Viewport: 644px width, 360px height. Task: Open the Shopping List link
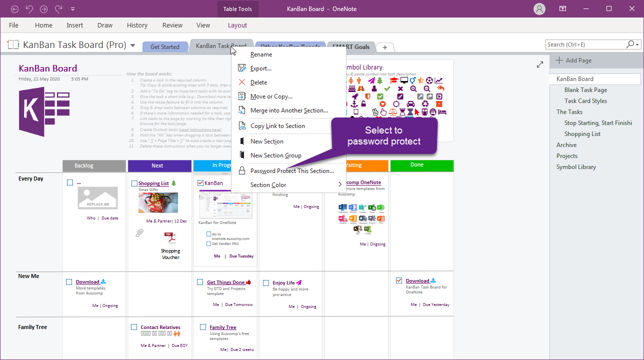pyautogui.click(x=153, y=183)
